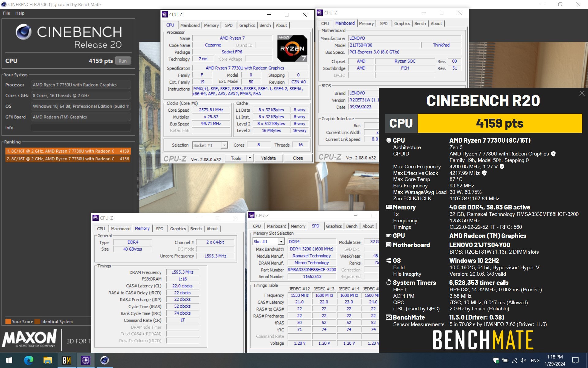Click the Code Name Cezanne value

(x=213, y=45)
